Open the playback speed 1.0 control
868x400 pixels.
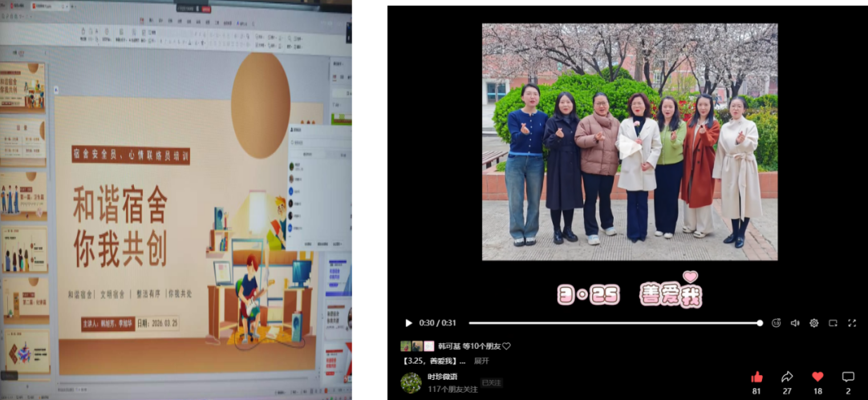tap(776, 323)
